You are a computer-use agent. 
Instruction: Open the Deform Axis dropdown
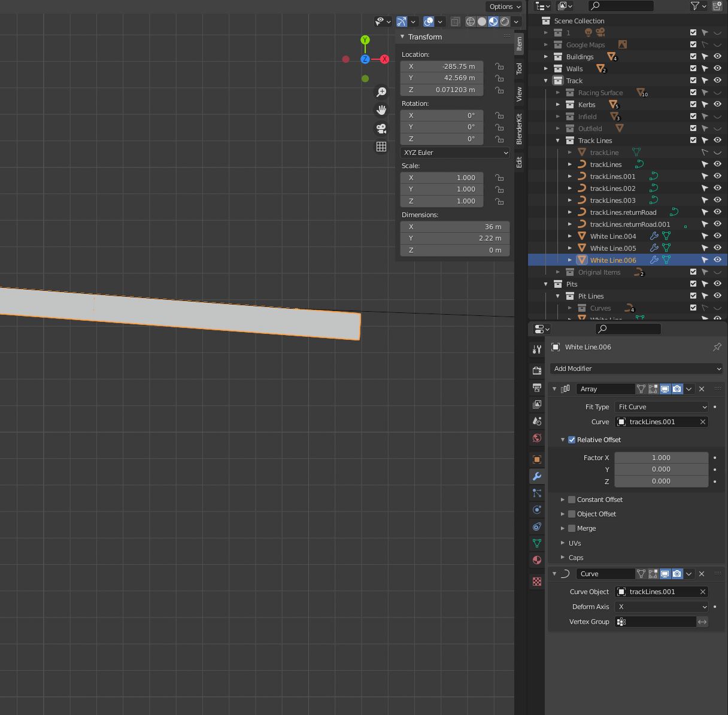tap(662, 607)
